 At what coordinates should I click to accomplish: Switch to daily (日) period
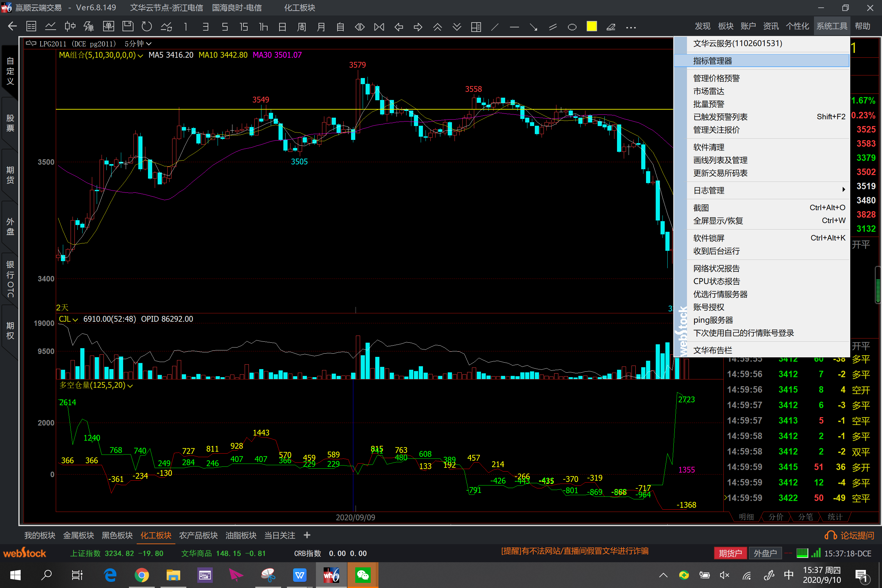tap(282, 27)
